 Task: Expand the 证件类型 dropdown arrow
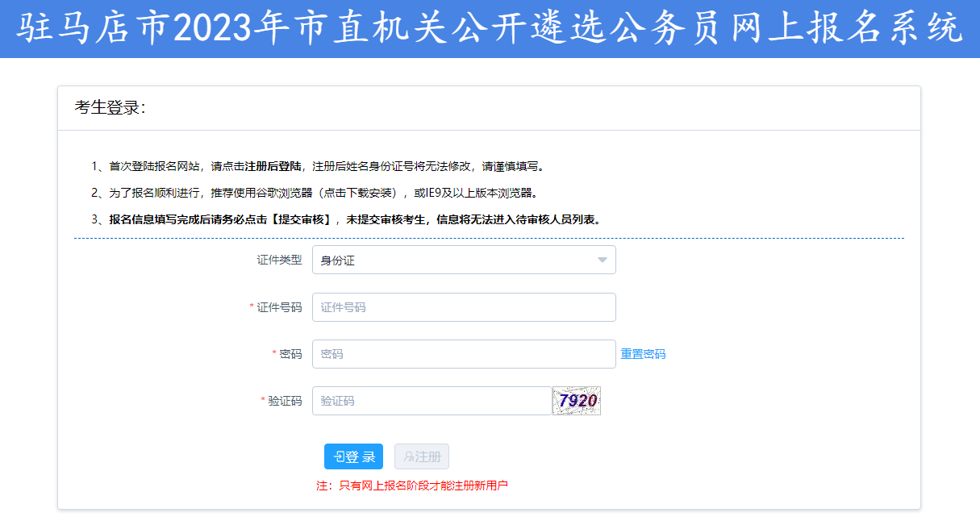[602, 260]
